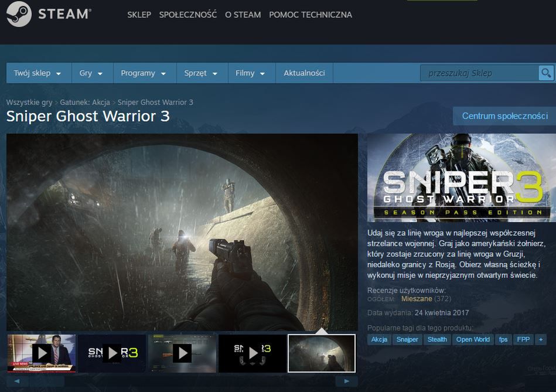Select the FPP tag
Screen dimensions: 556x392
[x=523, y=339]
